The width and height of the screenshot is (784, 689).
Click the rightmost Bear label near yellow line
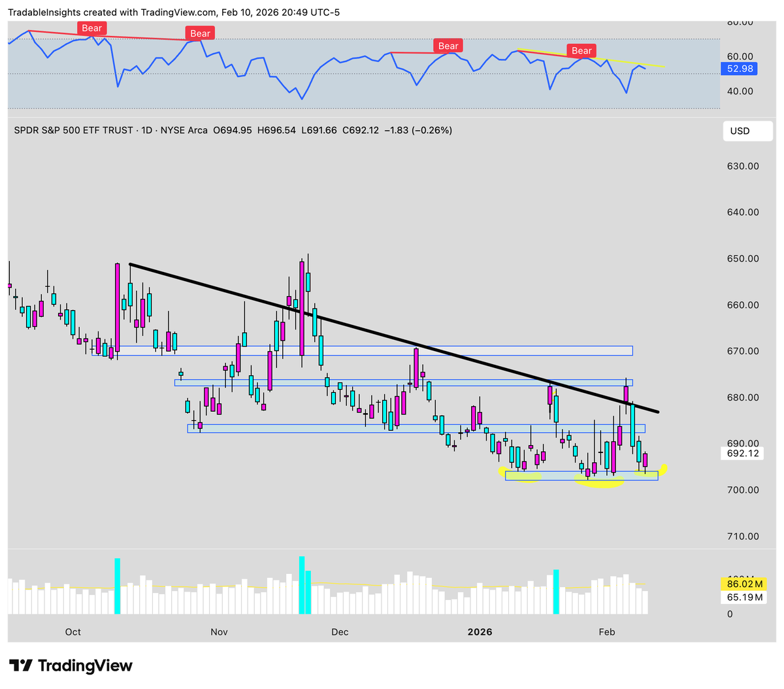point(581,50)
